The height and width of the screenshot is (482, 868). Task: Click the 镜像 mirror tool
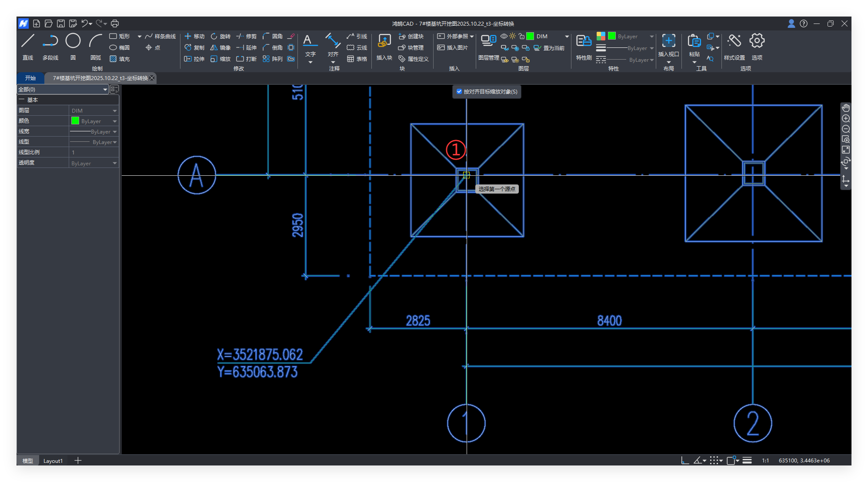tap(220, 47)
